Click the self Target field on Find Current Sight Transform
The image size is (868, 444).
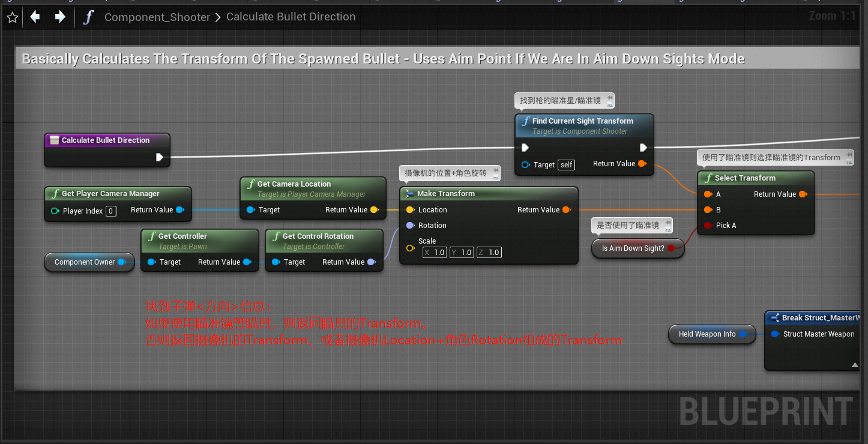567,164
